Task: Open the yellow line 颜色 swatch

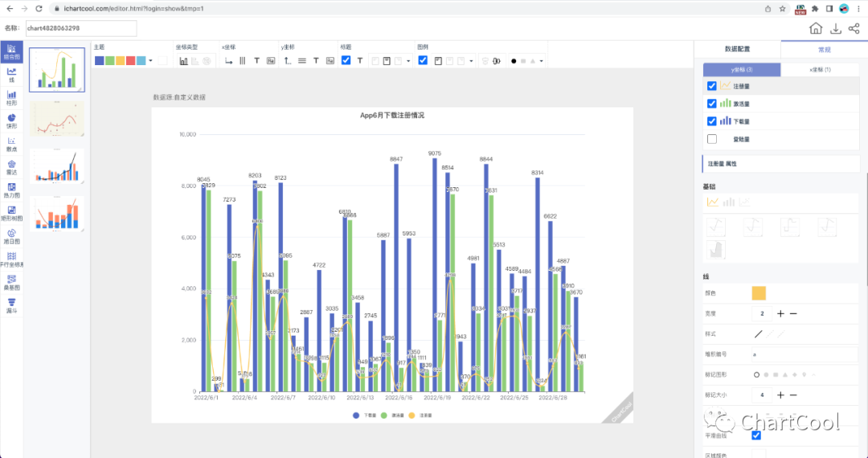Action: 759,293
